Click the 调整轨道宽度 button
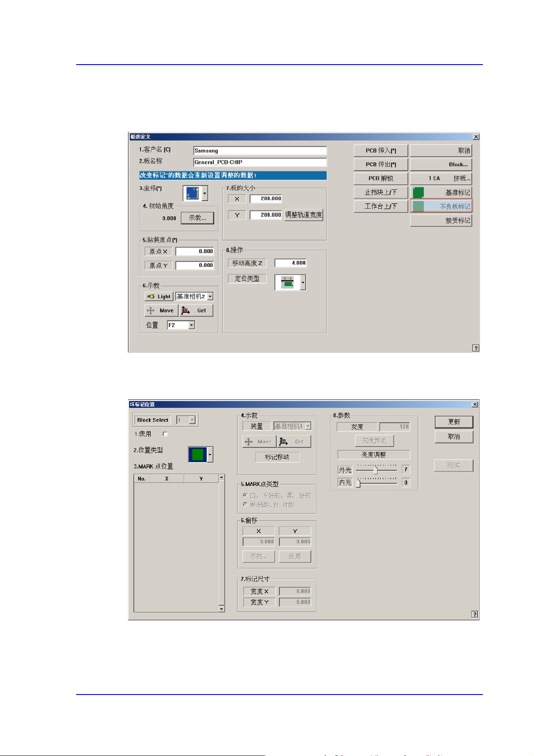Viewport: 534px width, 756px height. [304, 215]
